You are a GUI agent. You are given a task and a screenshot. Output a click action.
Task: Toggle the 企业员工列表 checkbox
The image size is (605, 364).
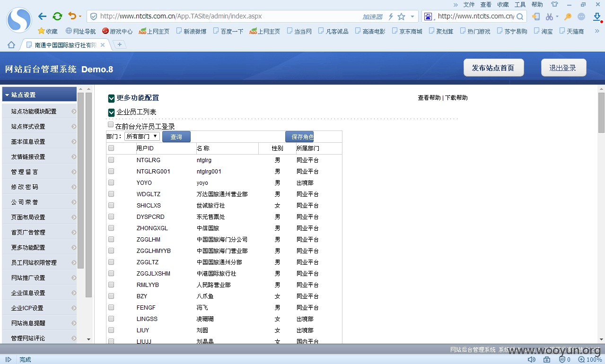[111, 113]
